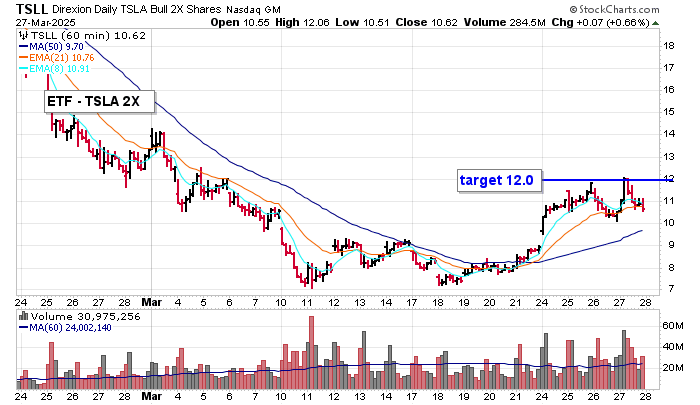Click the 15 price axis label
This screenshot has height=405, width=700.
[669, 112]
